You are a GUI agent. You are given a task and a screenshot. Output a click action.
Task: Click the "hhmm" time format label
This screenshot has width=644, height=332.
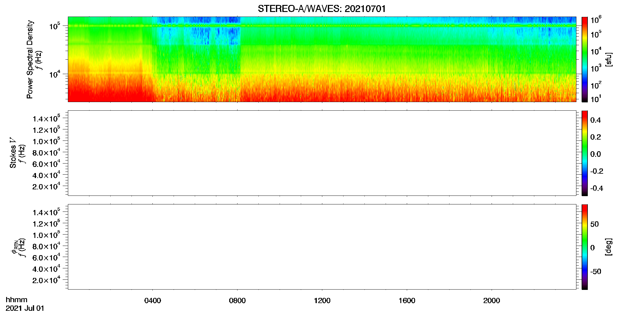17,300
